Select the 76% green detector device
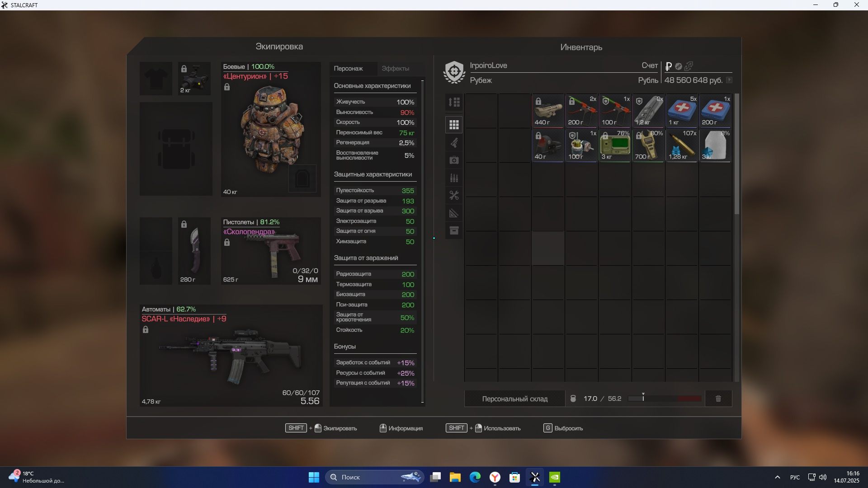 (615, 145)
